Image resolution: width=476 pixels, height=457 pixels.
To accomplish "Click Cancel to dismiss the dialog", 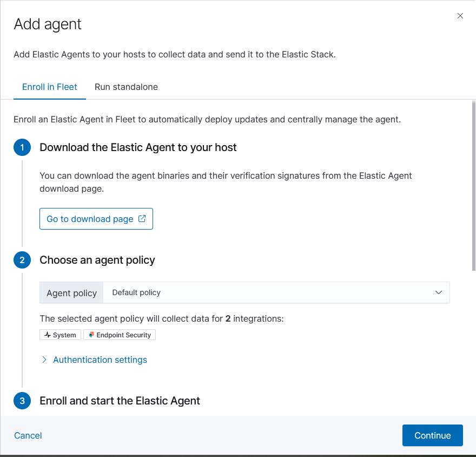I will pos(28,435).
